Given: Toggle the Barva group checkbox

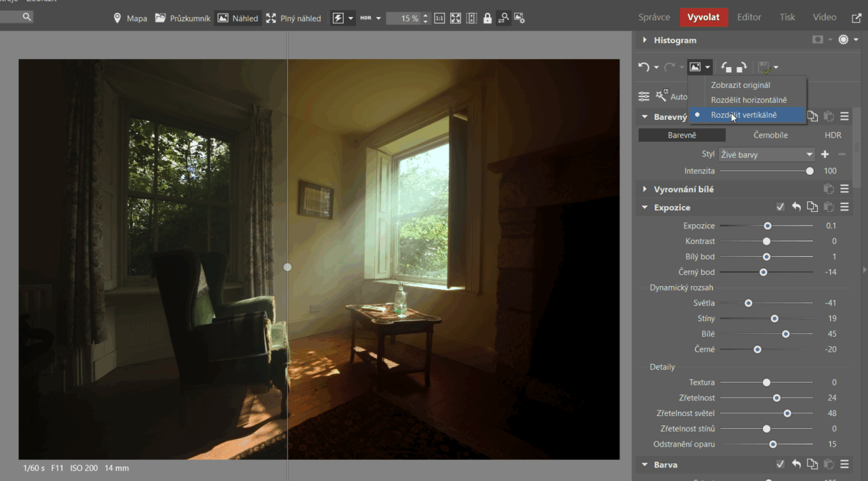Looking at the screenshot, I should pyautogui.click(x=781, y=465).
